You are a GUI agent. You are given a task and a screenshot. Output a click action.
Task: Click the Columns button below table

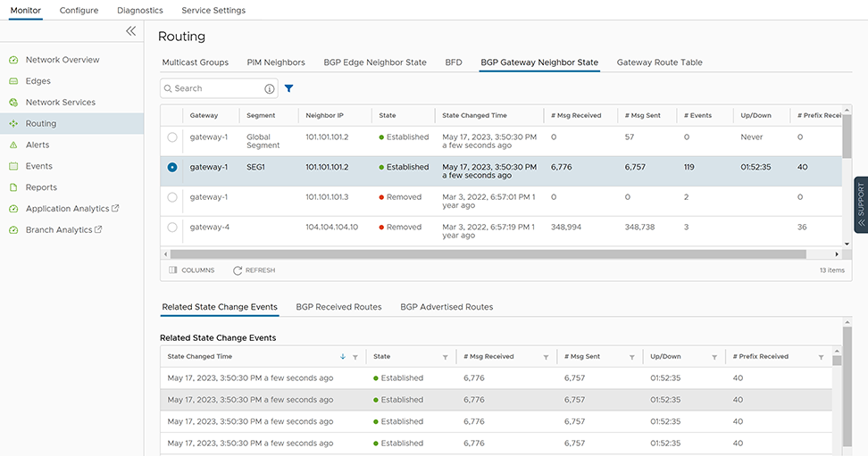[191, 270]
